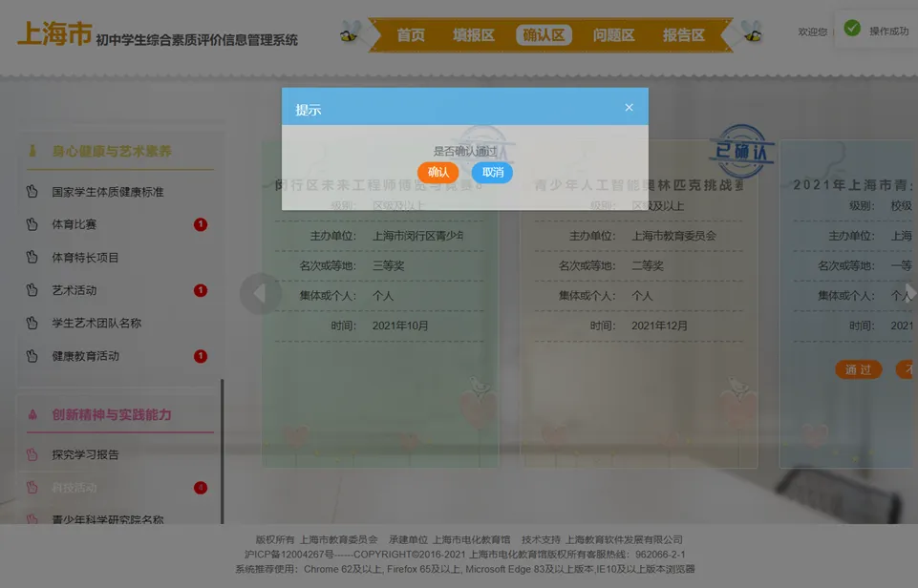Screen dimensions: 918x588
Task: Open the 报告区 tab
Action: pyautogui.click(x=684, y=35)
